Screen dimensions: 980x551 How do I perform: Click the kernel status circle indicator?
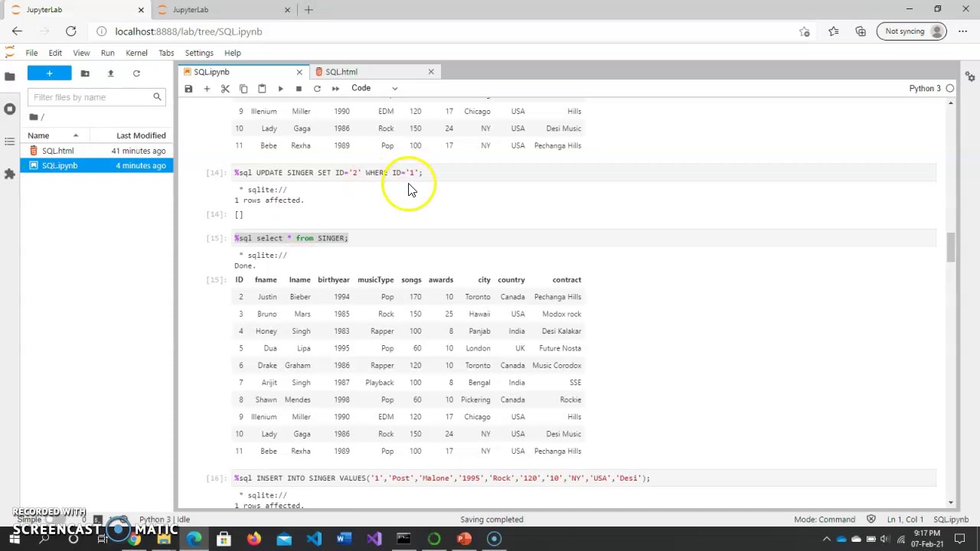point(950,89)
